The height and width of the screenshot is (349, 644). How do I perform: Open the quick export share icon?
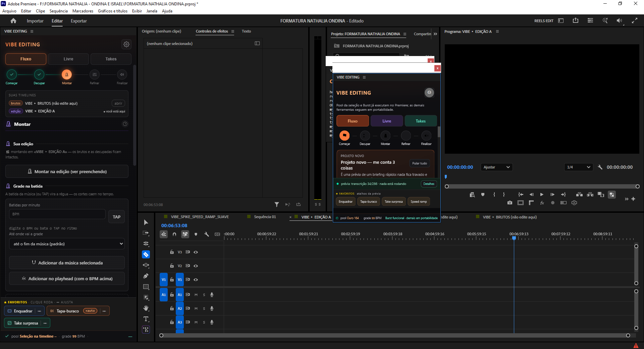(x=576, y=20)
